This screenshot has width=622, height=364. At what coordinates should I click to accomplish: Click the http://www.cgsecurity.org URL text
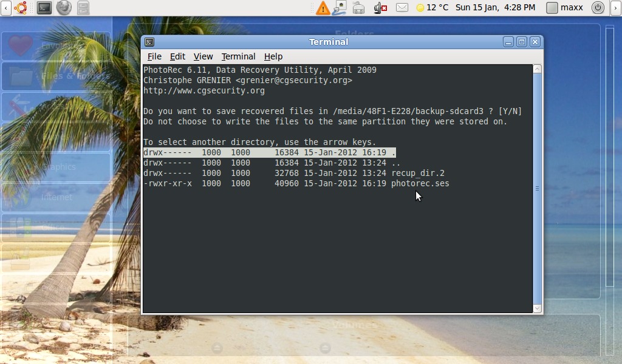(x=204, y=91)
